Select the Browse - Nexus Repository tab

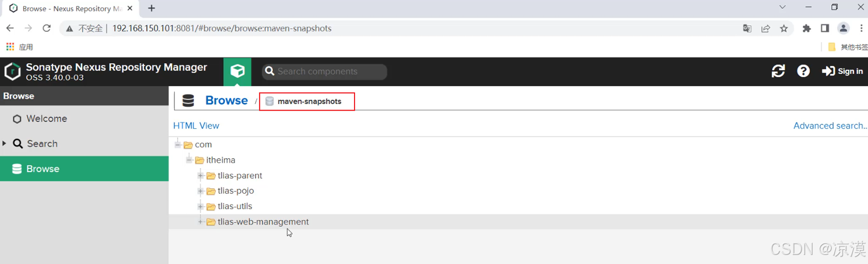70,9
